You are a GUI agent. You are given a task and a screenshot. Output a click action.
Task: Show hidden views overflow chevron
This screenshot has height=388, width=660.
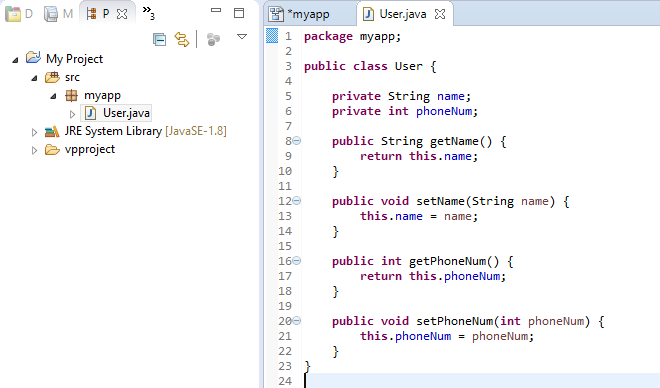(x=148, y=12)
